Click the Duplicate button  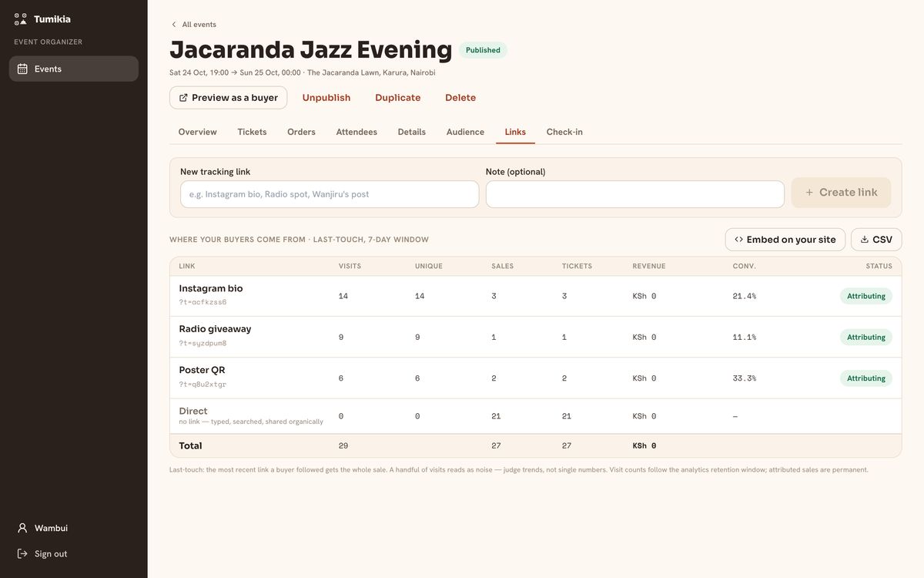click(x=398, y=98)
